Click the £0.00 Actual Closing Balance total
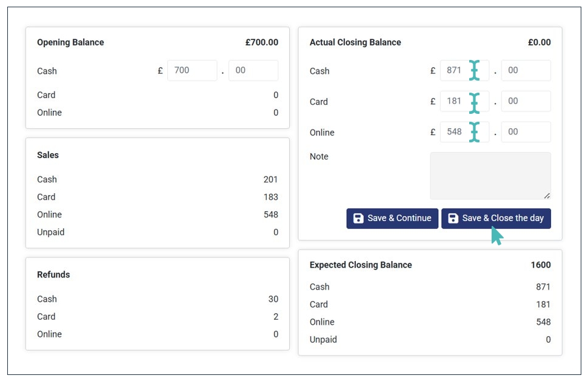588x381 pixels. [x=539, y=42]
